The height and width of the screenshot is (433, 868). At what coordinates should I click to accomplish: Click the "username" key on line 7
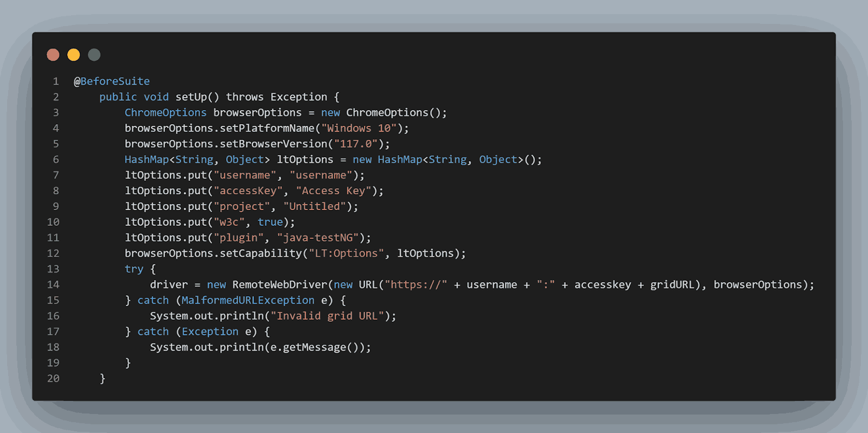[x=245, y=175]
